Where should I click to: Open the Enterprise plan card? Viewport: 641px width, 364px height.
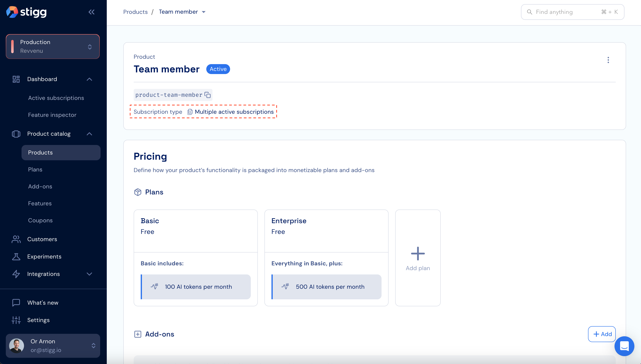326,258
